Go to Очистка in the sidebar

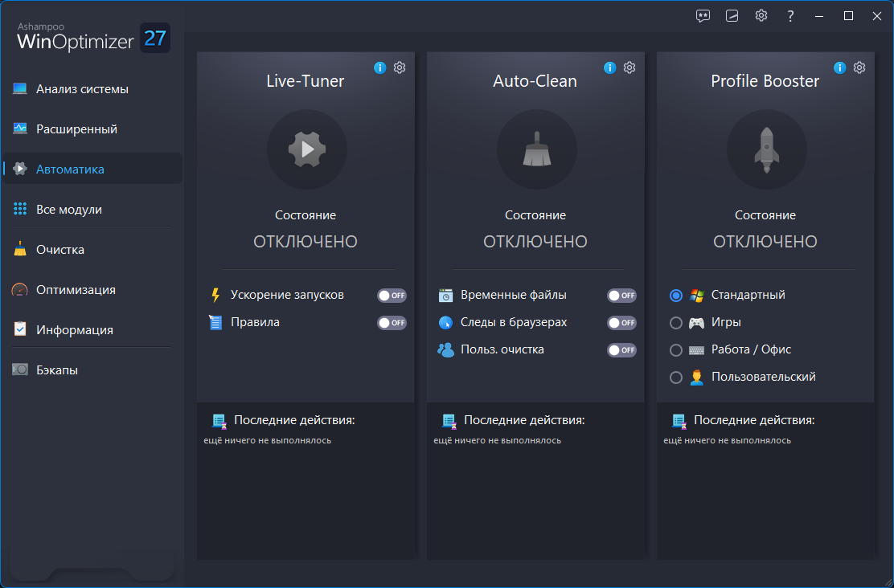(x=92, y=250)
